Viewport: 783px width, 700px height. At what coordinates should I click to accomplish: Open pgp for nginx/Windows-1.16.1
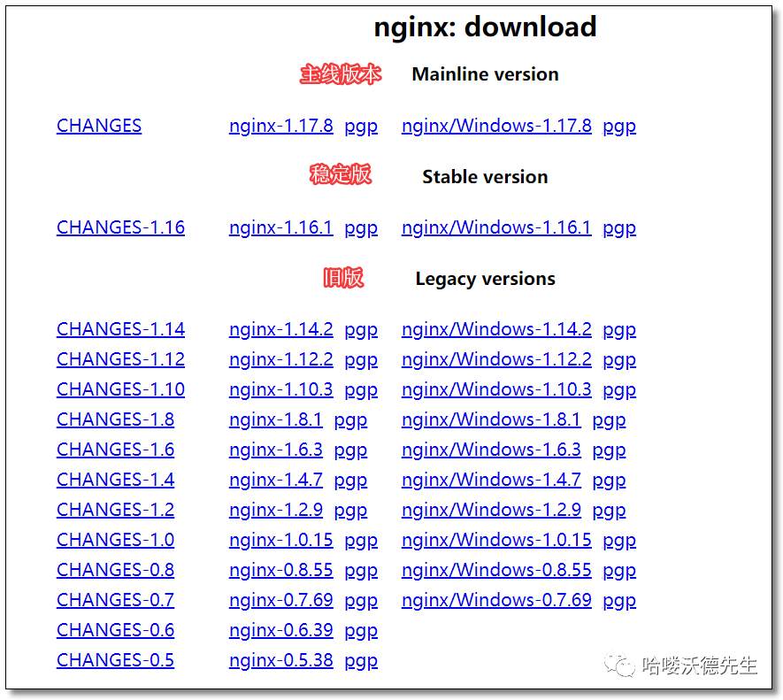pyautogui.click(x=619, y=229)
